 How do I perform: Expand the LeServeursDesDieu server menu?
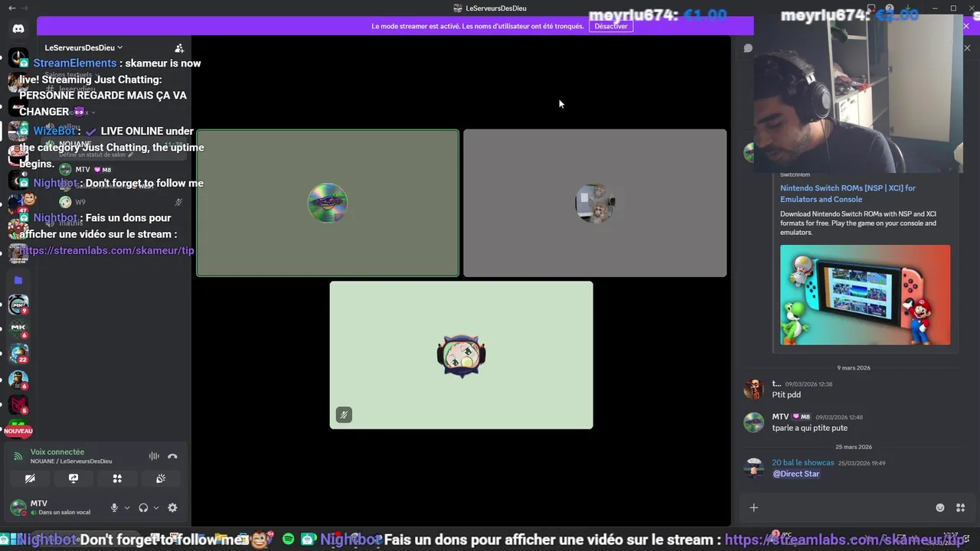(x=83, y=47)
